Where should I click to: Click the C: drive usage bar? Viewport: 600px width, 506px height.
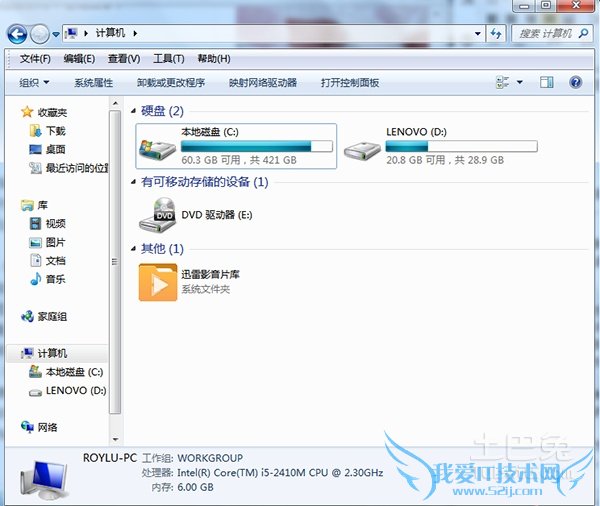point(257,146)
